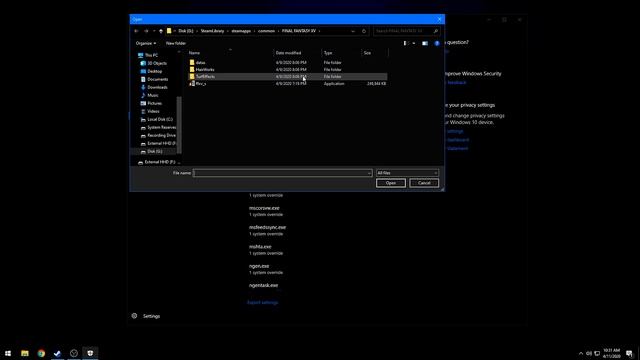Image resolution: width=640 pixels, height=360 pixels.
Task: Open the All files type dropdown
Action: [407, 173]
